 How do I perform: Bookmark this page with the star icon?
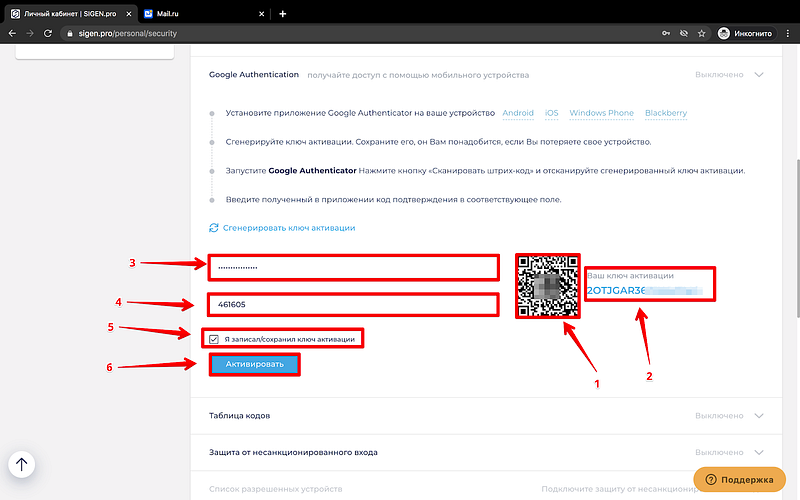pos(702,33)
